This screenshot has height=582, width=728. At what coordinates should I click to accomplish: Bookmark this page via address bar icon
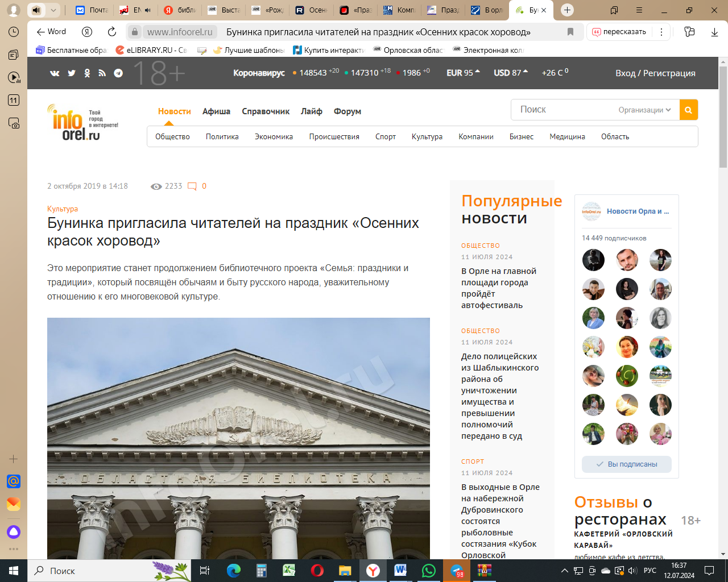click(570, 32)
